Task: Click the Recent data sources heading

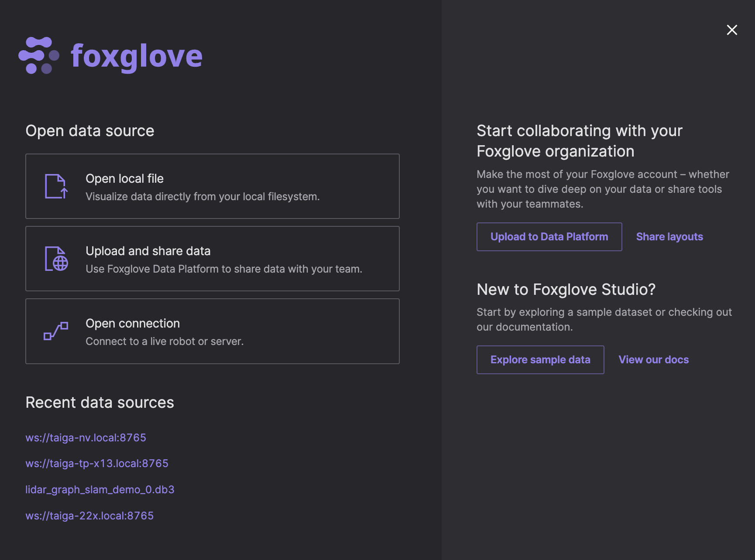Action: pos(100,403)
